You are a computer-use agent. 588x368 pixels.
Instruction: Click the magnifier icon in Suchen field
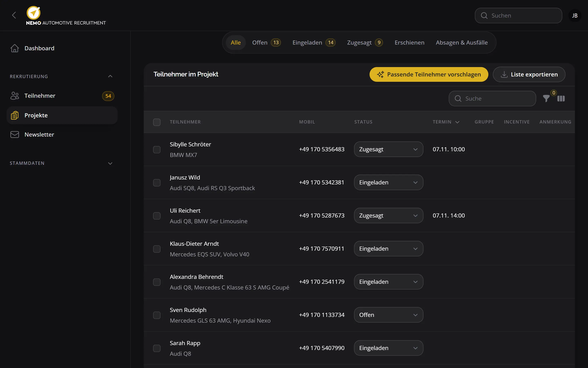484,16
